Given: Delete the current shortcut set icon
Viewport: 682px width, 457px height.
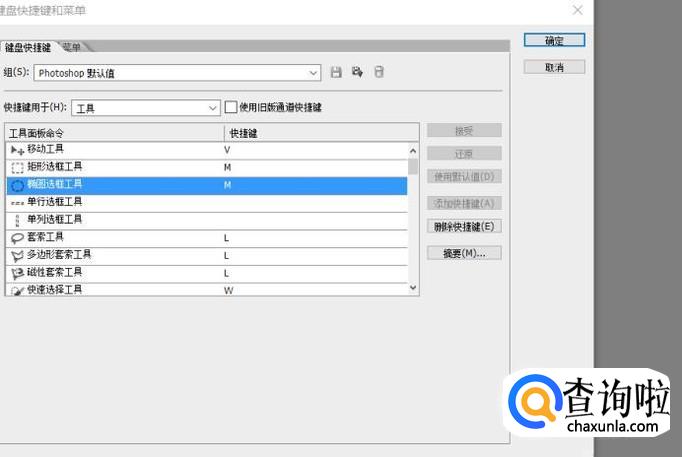Looking at the screenshot, I should pyautogui.click(x=379, y=72).
